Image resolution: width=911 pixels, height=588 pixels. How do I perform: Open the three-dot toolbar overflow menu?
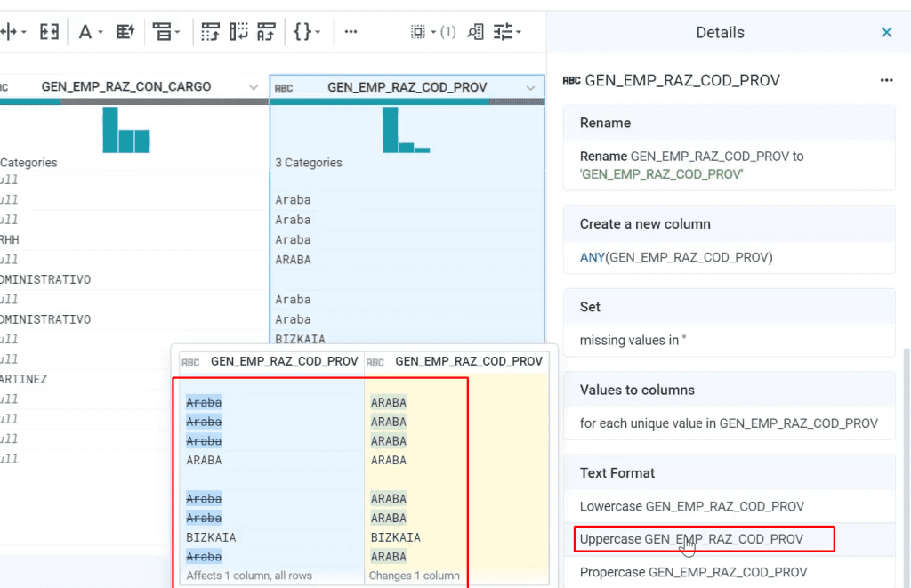pos(351,31)
